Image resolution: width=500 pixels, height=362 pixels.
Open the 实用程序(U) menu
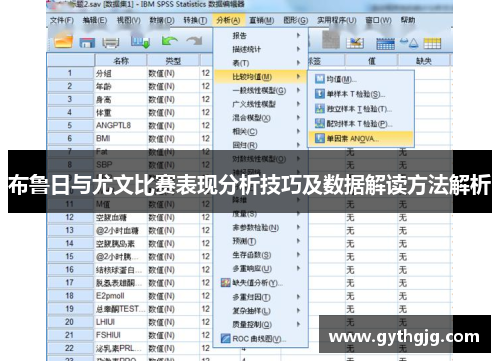[x=337, y=20]
